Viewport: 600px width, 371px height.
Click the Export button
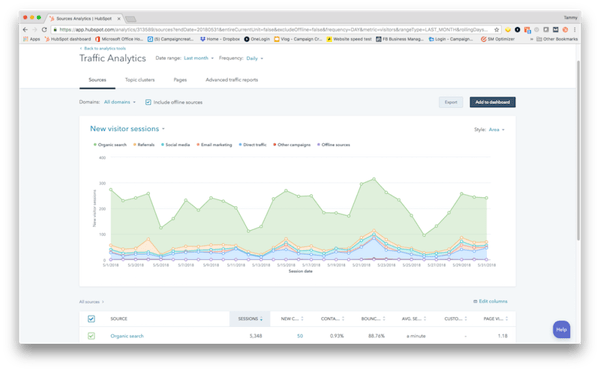(x=451, y=102)
